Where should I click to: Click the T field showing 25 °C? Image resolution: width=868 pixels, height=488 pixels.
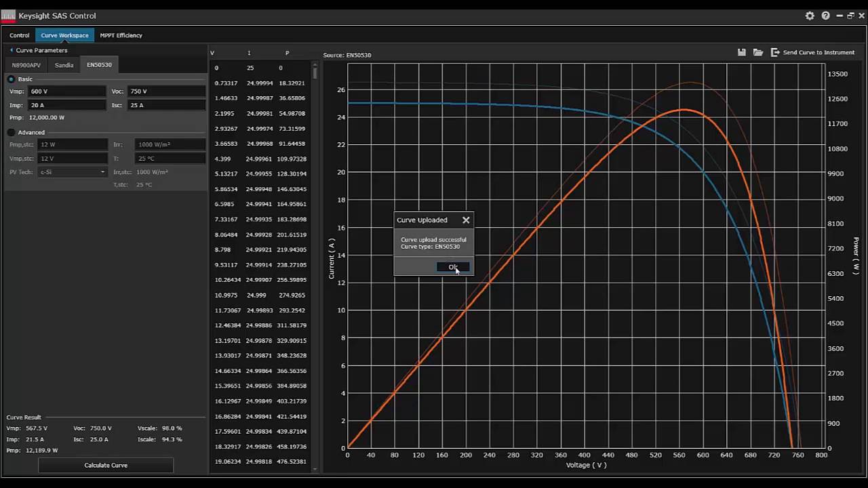(170, 158)
